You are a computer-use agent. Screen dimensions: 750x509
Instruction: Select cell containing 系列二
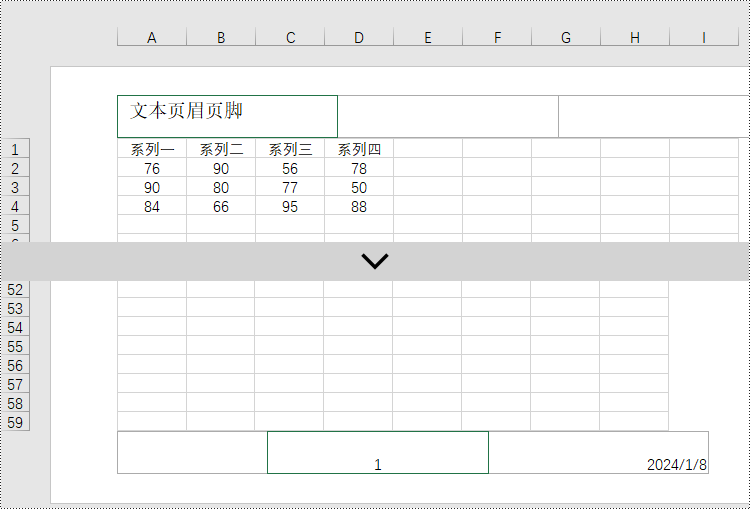coord(221,149)
